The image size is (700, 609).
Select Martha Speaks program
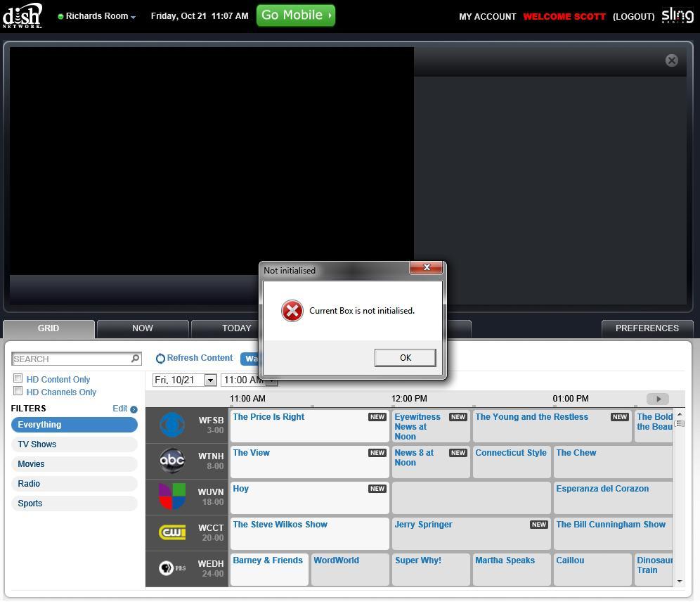tap(512, 569)
